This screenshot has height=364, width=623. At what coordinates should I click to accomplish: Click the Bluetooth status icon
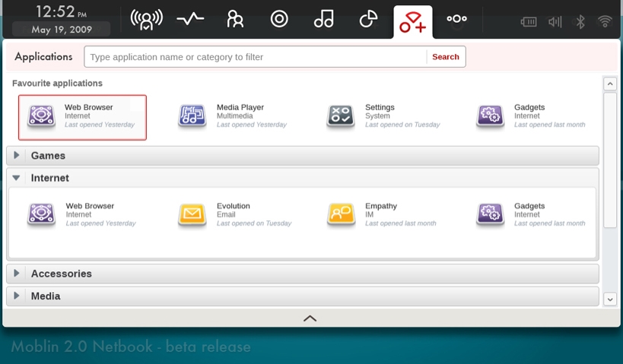pyautogui.click(x=580, y=21)
